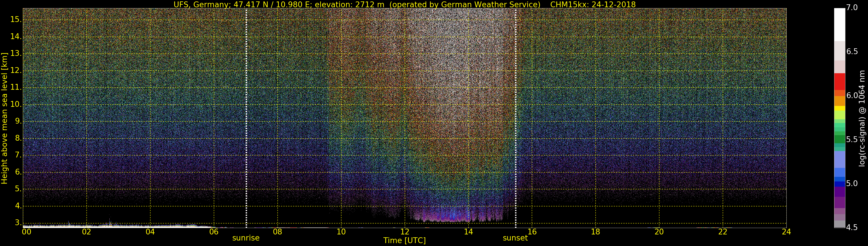Image resolution: width=868 pixels, height=246 pixels.
Task: Click the CHM15kx: 24-12-2018 title text
Action: (593, 4)
